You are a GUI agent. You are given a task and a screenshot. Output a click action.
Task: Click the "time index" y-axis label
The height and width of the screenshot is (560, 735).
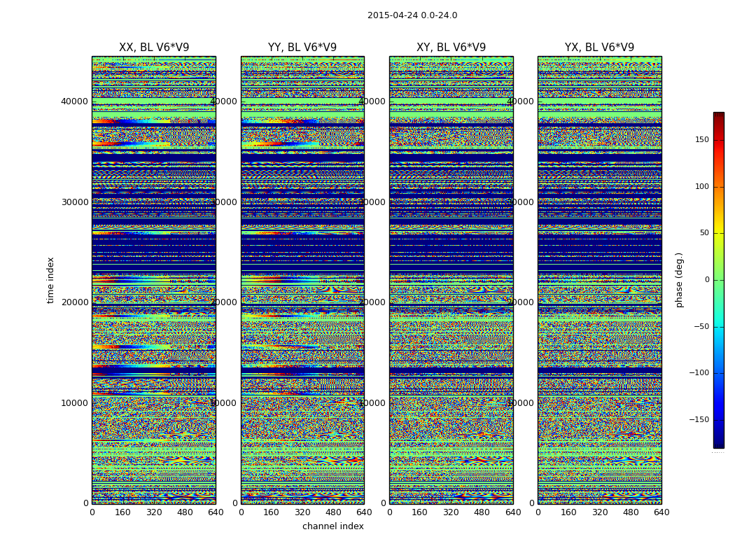[x=50, y=280]
